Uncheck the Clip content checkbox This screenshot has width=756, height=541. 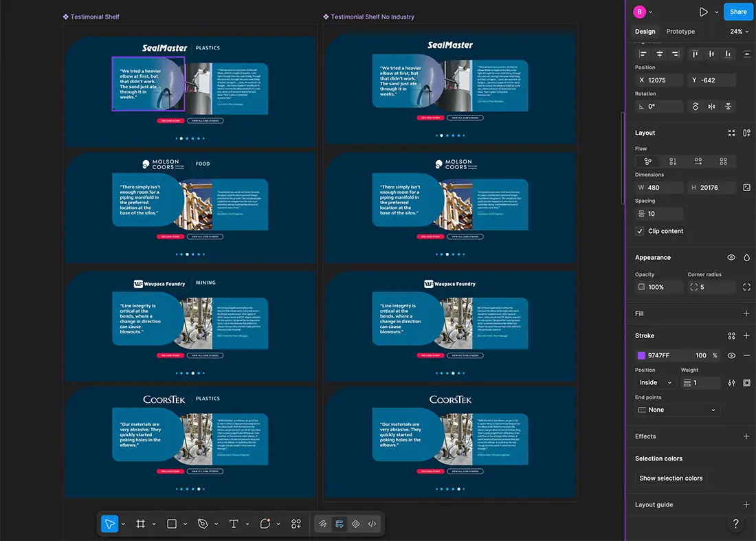[640, 231]
